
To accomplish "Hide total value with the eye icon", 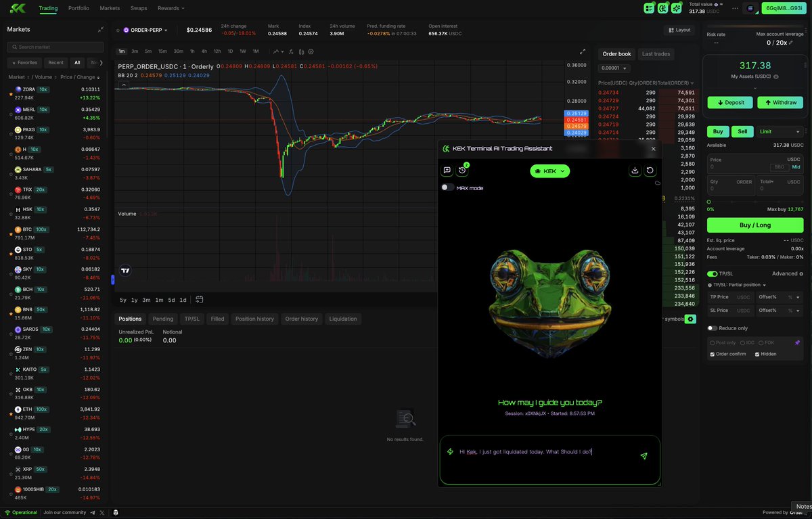I will pos(717,4).
